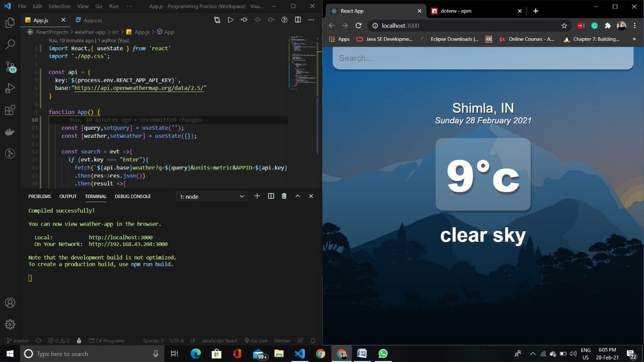The width and height of the screenshot is (644, 362).
Task: Kill the terminal with trash icon
Action: click(284, 196)
